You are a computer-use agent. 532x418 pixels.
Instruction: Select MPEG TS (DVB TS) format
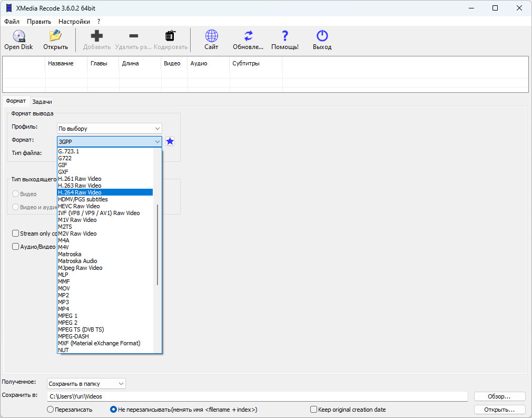[x=105, y=329]
